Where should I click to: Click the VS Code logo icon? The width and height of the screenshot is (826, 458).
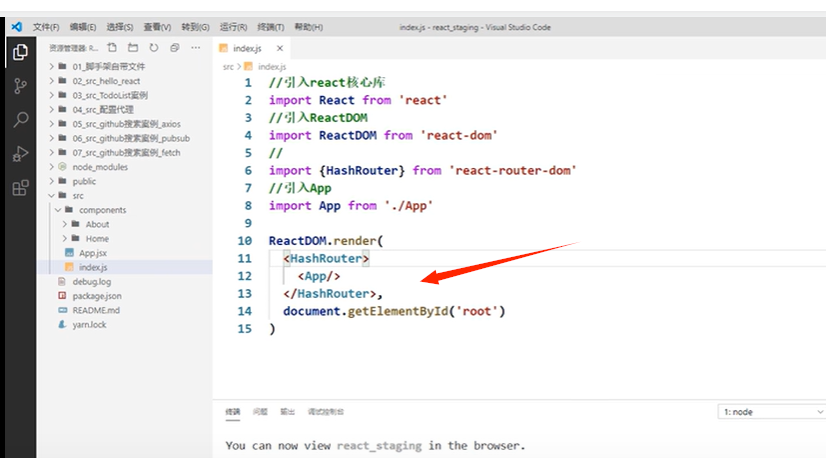[x=17, y=27]
